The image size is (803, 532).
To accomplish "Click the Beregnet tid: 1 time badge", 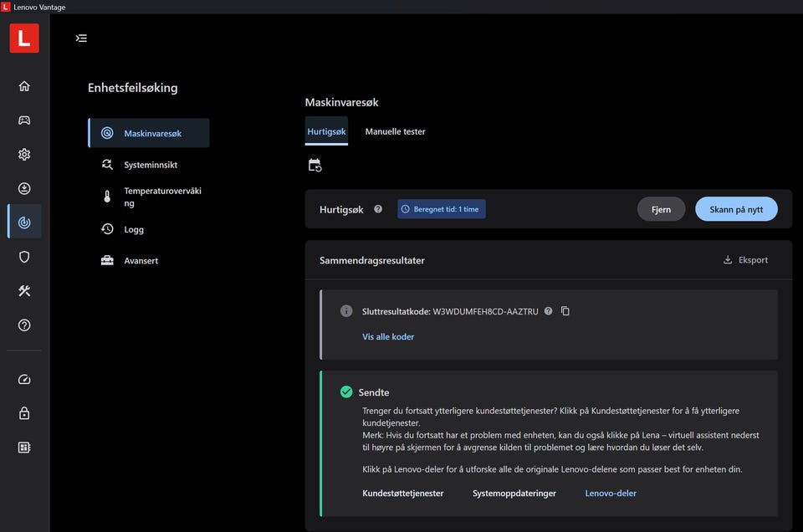I will pos(442,209).
